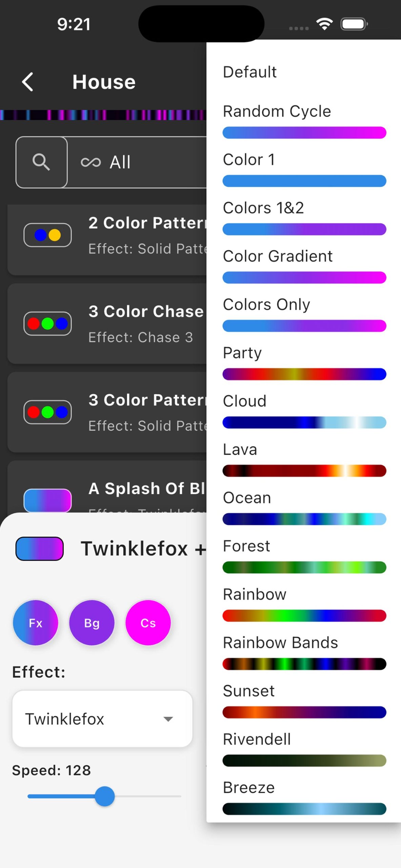The height and width of the screenshot is (868, 401).
Task: Tap the search magnifier icon
Action: tap(41, 162)
